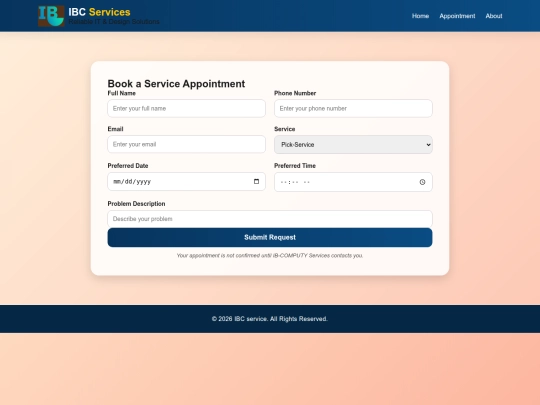Click the Problem Description label
Screen dimensions: 540x405
tap(136, 204)
